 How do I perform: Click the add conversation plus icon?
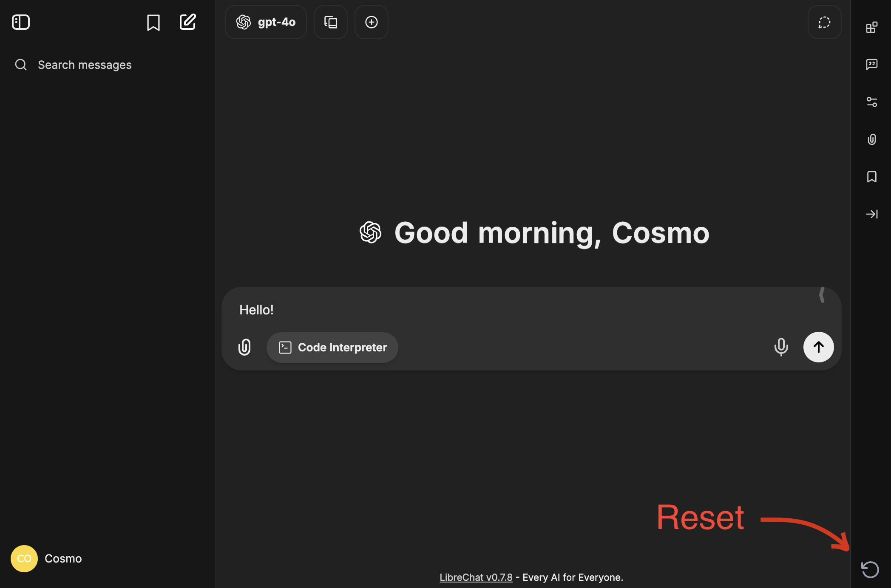372,22
